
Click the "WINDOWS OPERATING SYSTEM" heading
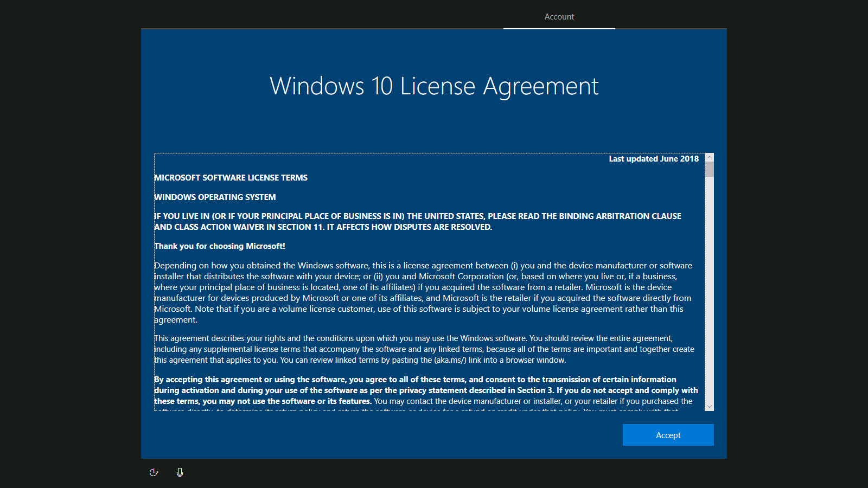point(215,197)
